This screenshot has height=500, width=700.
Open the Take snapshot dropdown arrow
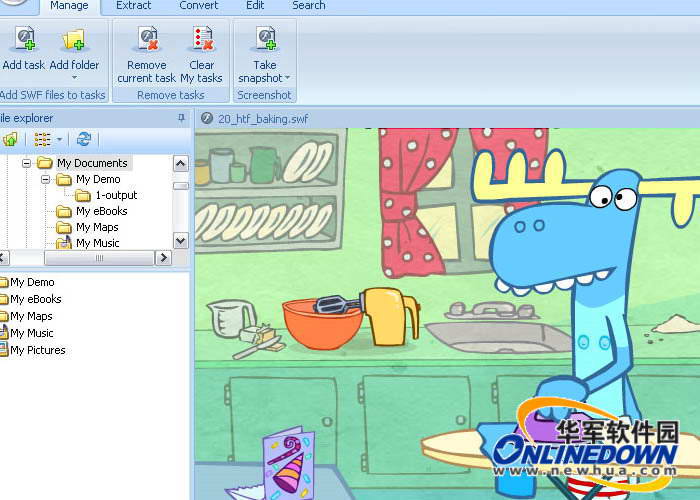[x=288, y=78]
